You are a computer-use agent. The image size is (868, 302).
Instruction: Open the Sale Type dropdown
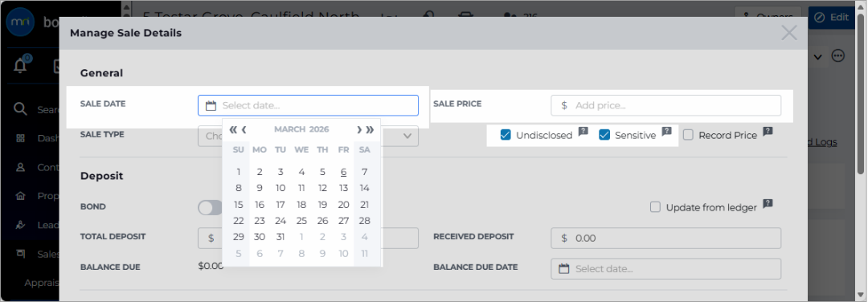pyautogui.click(x=308, y=136)
